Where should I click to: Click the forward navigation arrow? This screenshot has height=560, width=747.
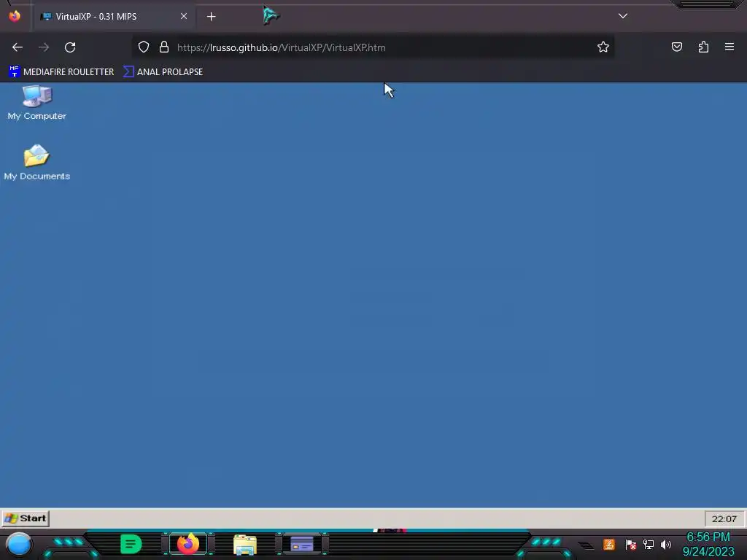tap(44, 47)
